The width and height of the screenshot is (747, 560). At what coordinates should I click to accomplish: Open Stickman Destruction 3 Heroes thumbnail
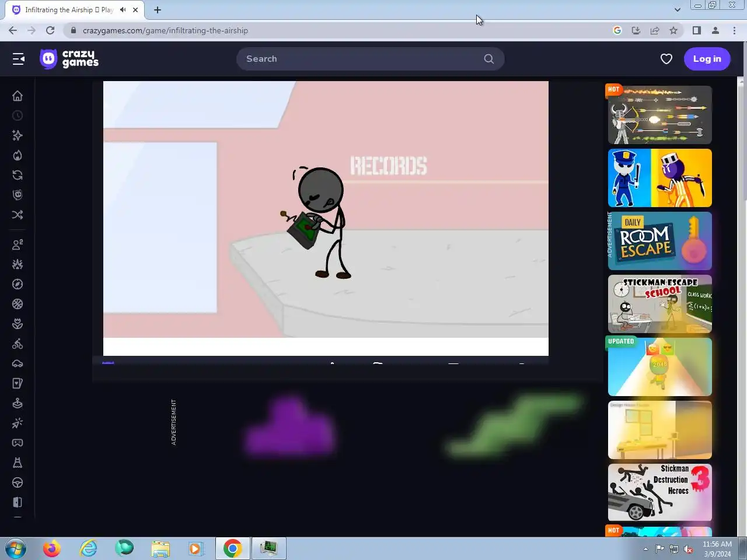point(659,492)
